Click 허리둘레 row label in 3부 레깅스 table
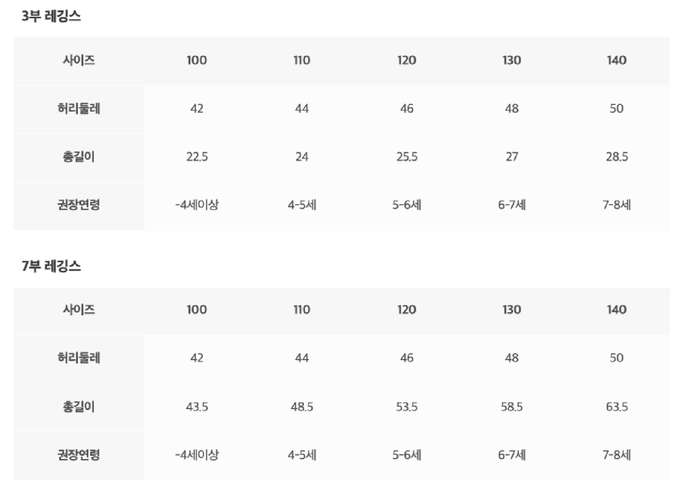The image size is (680, 488). pyautogui.click(x=79, y=108)
